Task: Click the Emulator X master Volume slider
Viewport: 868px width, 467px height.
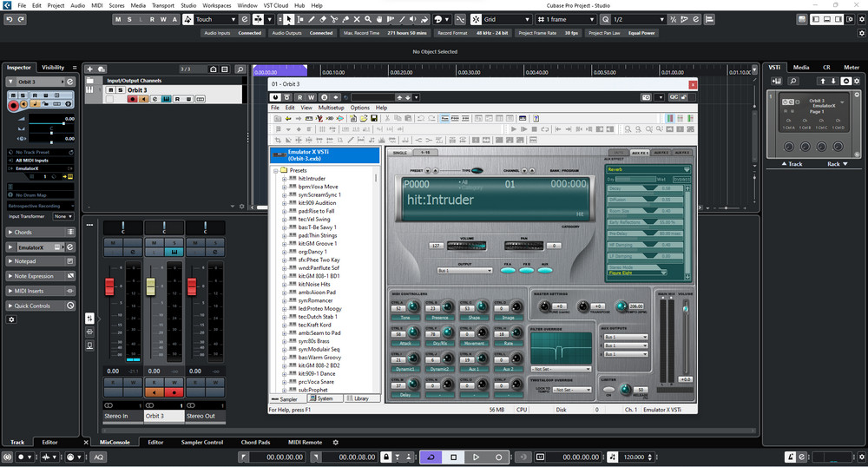Action: point(686,307)
